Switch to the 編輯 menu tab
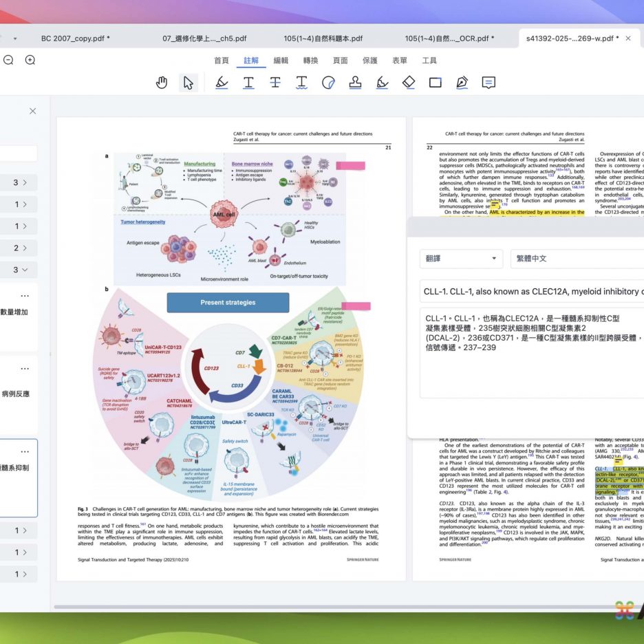This screenshot has height=644, width=644. (281, 61)
